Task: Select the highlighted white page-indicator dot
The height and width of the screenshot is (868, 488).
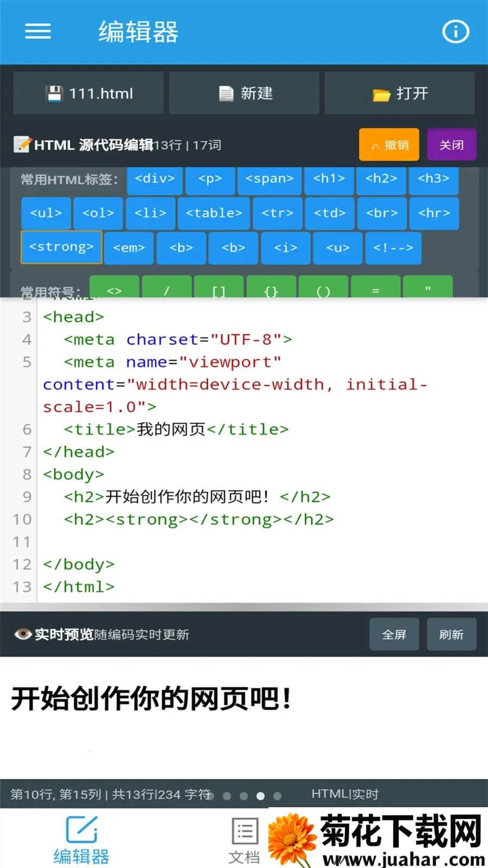Action: point(260,796)
